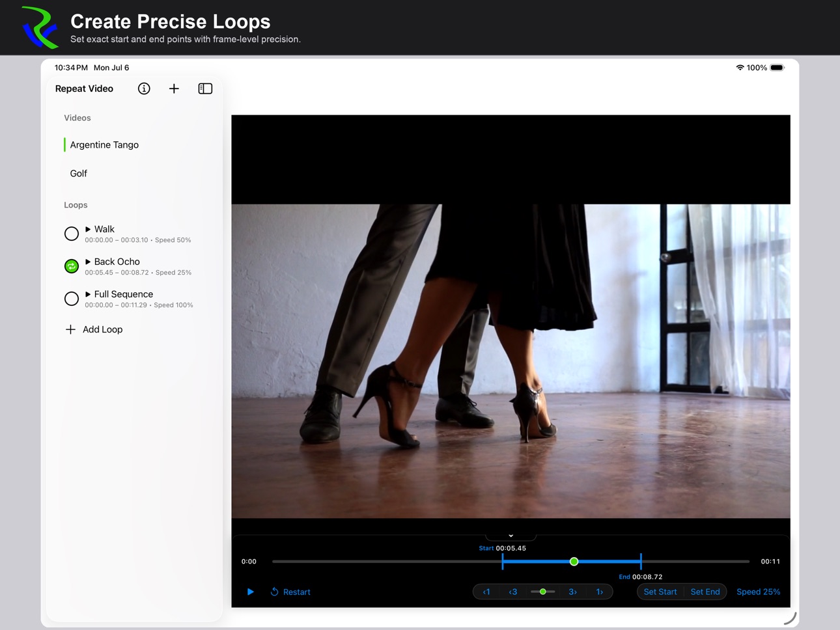The image size is (840, 630).
Task: Expand the Back Ocho loop disclosure triangle
Action: pos(88,262)
